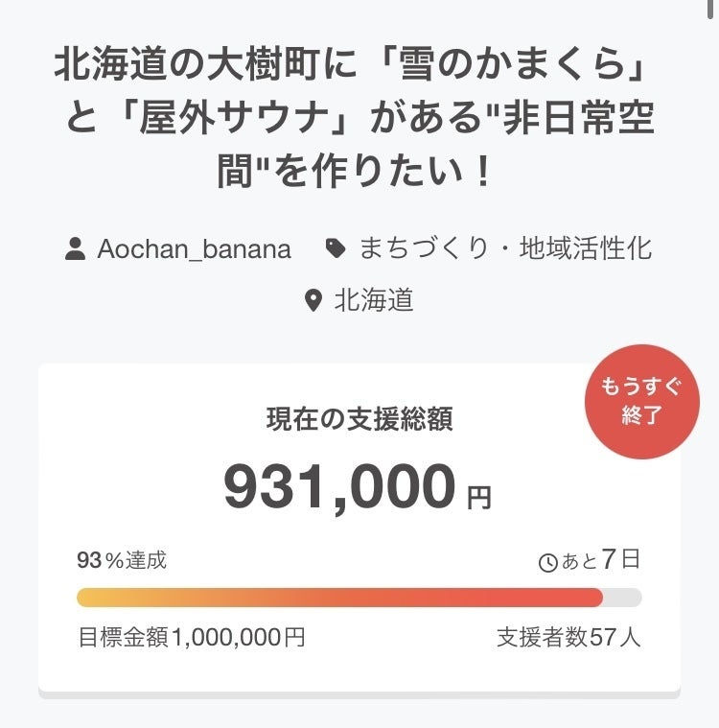
Task: Click the 現在の支援総額 label
Action: (x=359, y=418)
